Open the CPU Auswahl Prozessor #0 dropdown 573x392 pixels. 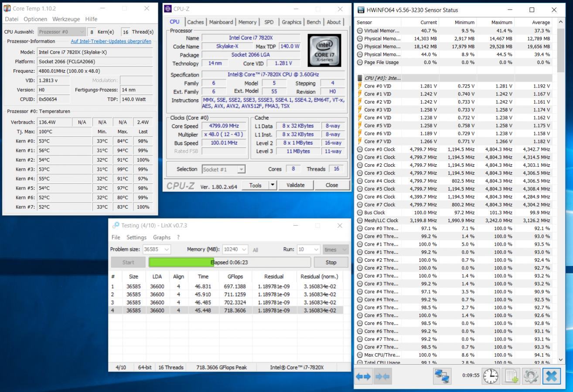[x=62, y=32]
